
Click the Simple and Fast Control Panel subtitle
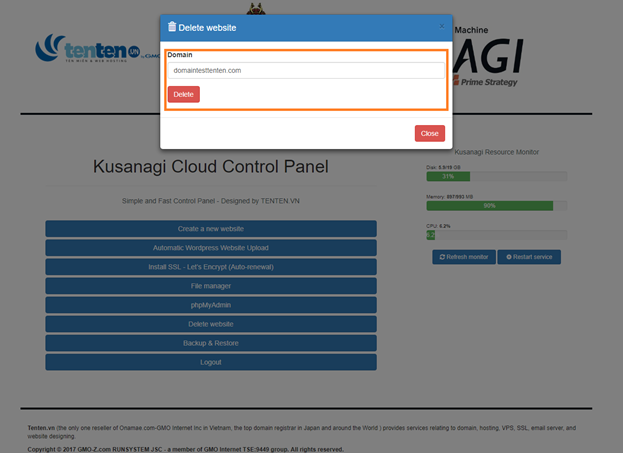click(x=211, y=201)
